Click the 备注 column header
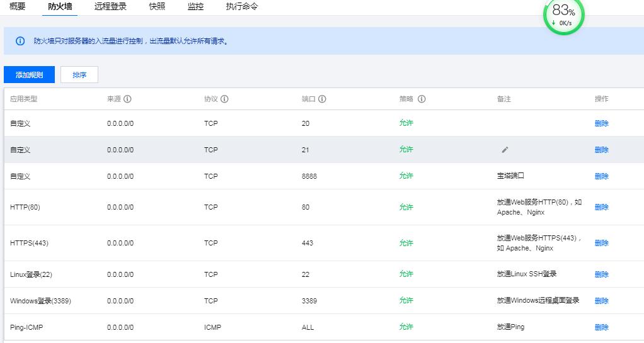The width and height of the screenshot is (644, 343). click(x=504, y=99)
